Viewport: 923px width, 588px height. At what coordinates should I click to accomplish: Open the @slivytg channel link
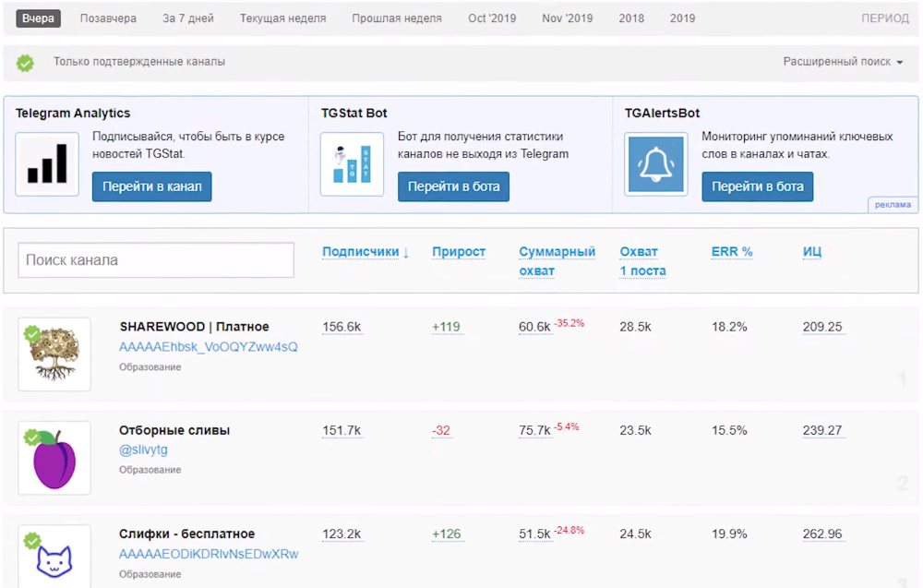(143, 450)
